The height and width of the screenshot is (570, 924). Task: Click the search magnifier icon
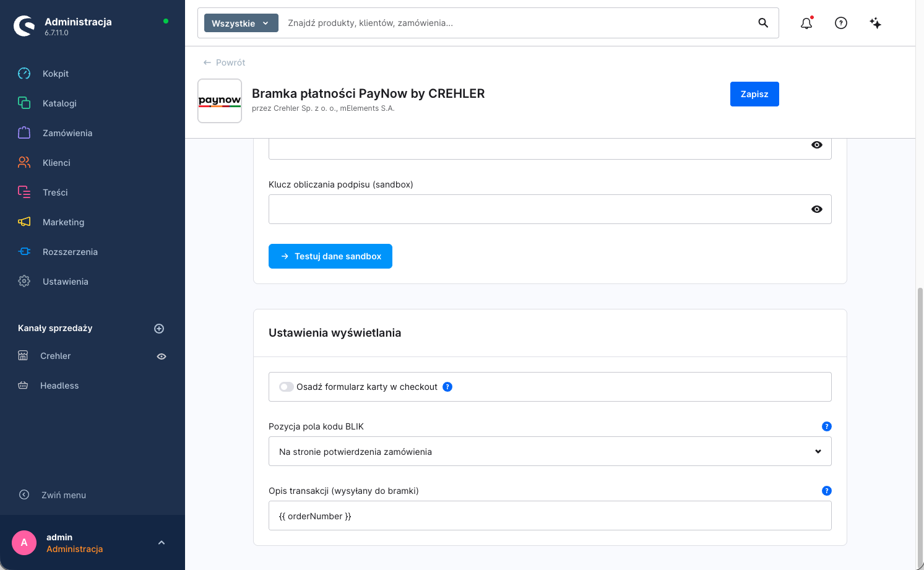(763, 23)
